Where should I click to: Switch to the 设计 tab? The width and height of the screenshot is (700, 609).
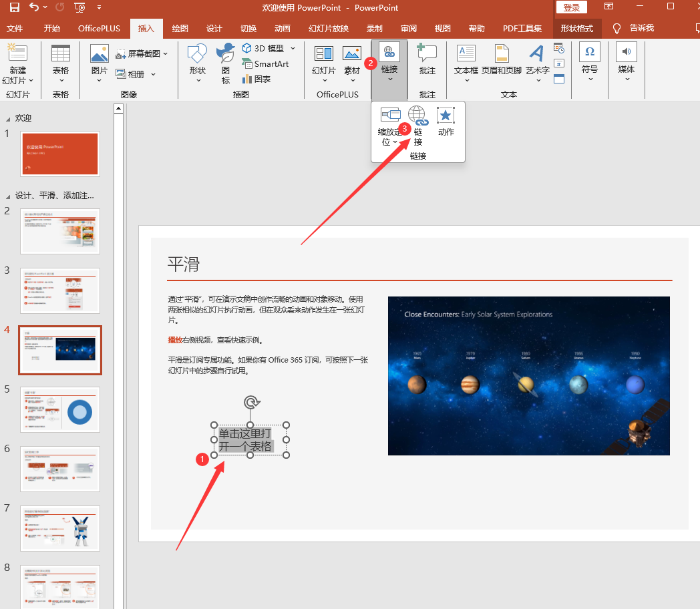pyautogui.click(x=214, y=28)
